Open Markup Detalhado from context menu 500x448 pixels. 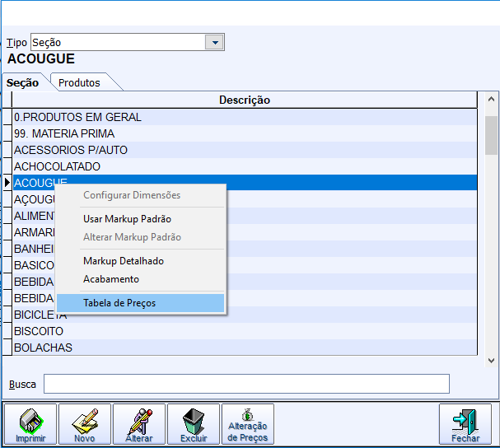(x=124, y=261)
